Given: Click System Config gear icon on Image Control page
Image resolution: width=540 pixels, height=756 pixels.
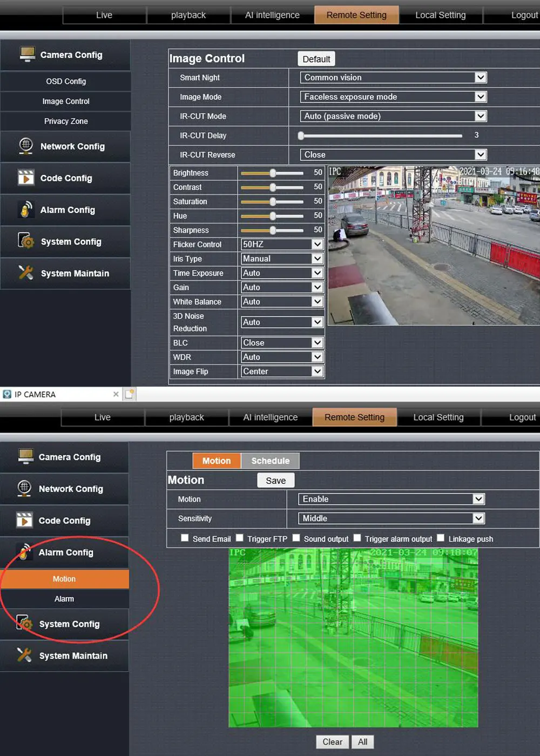Looking at the screenshot, I should (26, 241).
